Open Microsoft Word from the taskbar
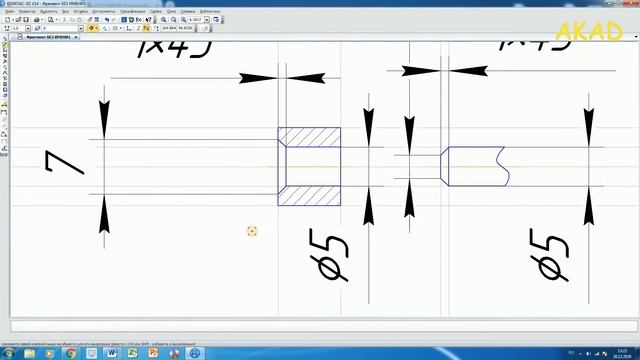Screen dimensions: 640x360 [112, 353]
